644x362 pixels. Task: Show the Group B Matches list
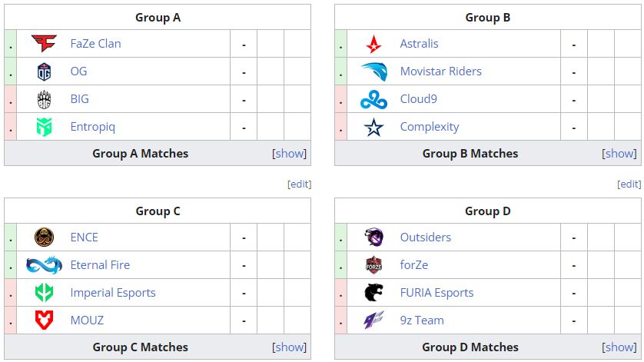[x=619, y=153]
